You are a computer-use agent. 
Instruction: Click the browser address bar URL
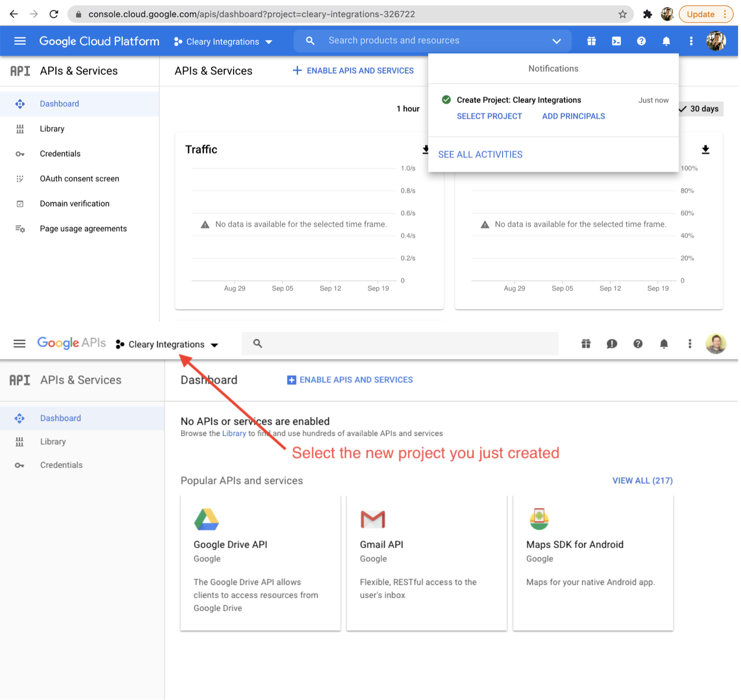click(252, 14)
